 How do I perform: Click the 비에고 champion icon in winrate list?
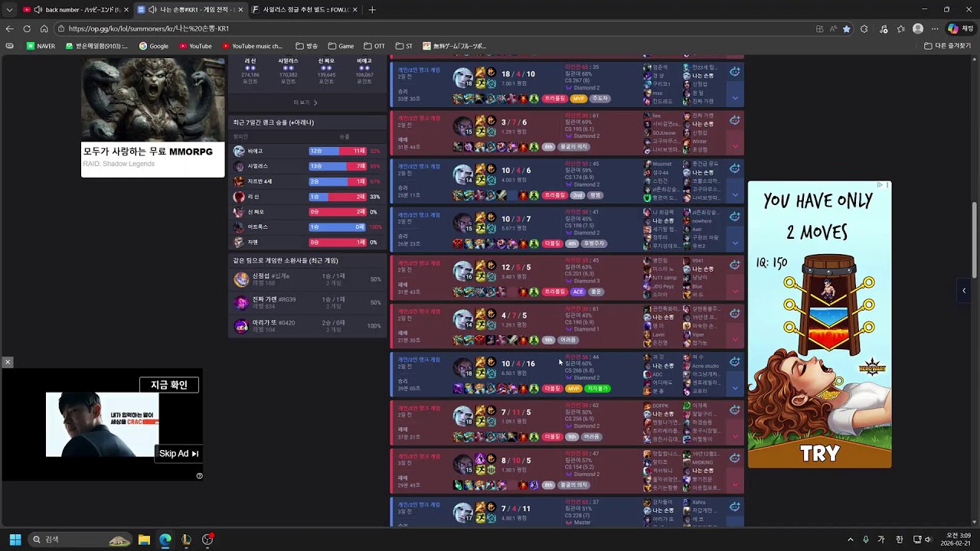tap(239, 151)
